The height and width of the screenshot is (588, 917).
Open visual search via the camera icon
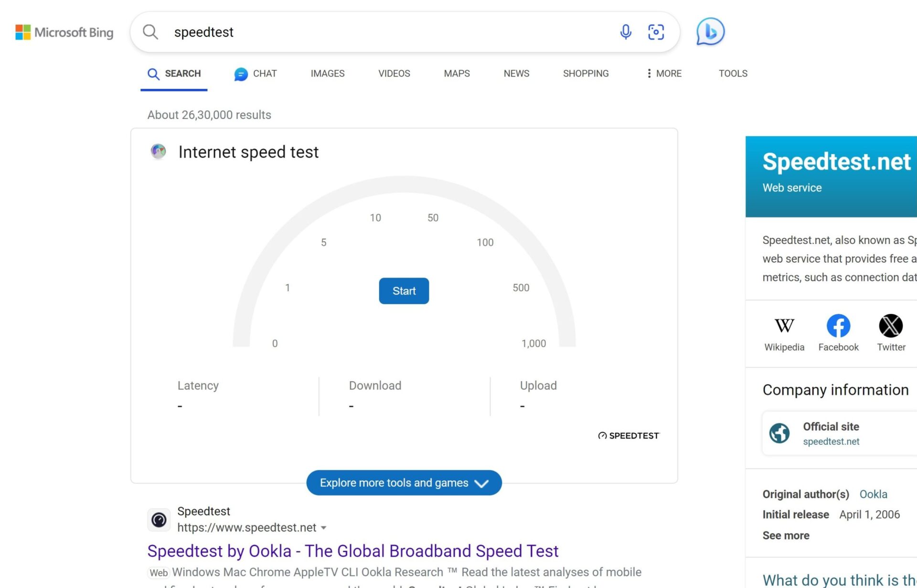656,32
